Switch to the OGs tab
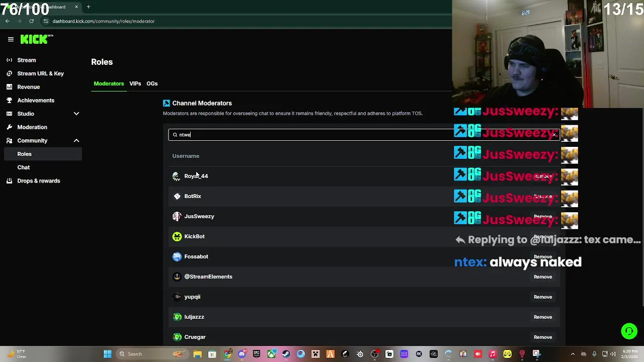Viewport: 644px width, 362px height. [x=152, y=83]
